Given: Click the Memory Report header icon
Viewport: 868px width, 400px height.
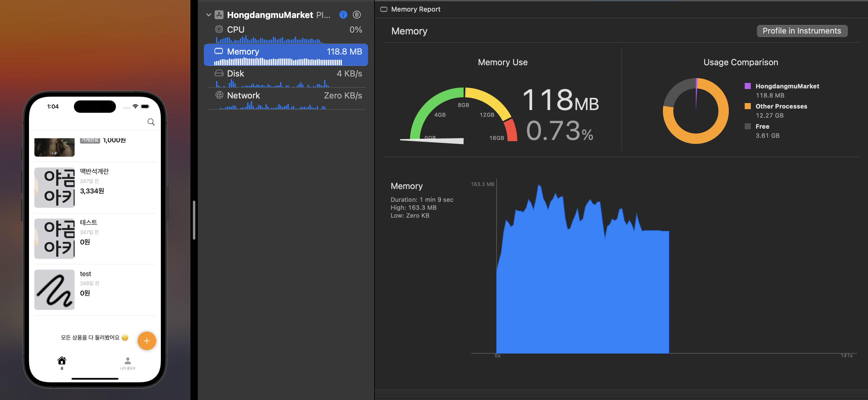Looking at the screenshot, I should 384,9.
